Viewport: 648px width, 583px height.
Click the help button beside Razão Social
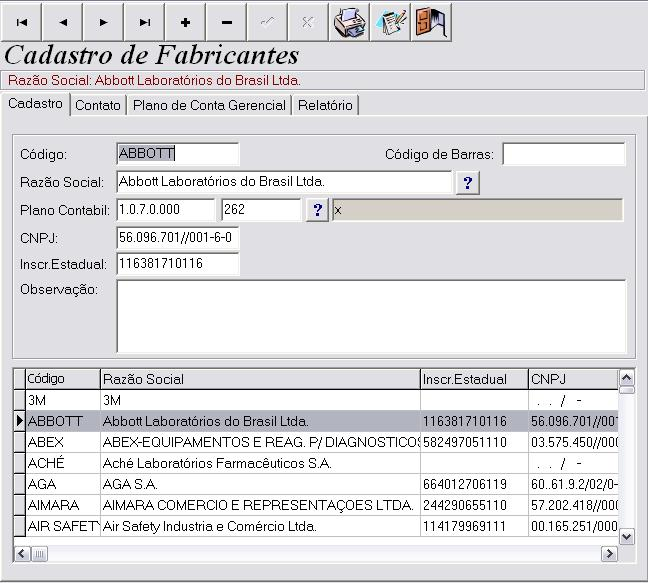pyautogui.click(x=467, y=183)
